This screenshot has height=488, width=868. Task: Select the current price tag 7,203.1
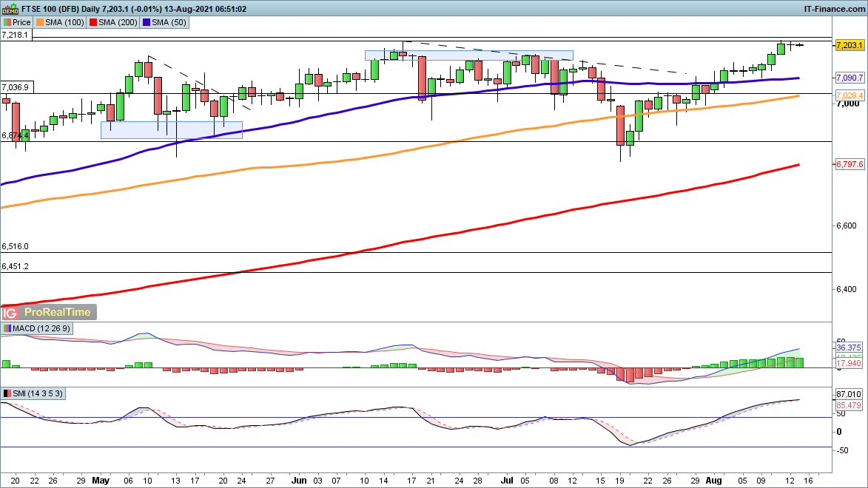pyautogui.click(x=850, y=45)
